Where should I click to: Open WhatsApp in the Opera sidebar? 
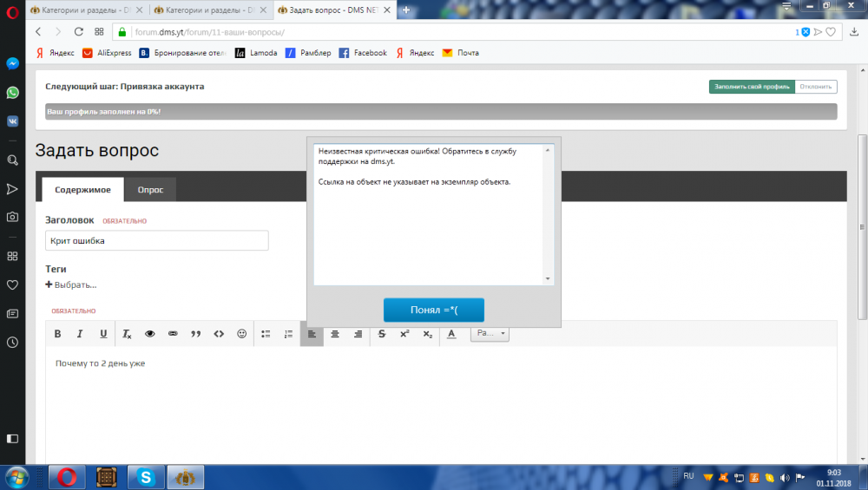point(13,92)
